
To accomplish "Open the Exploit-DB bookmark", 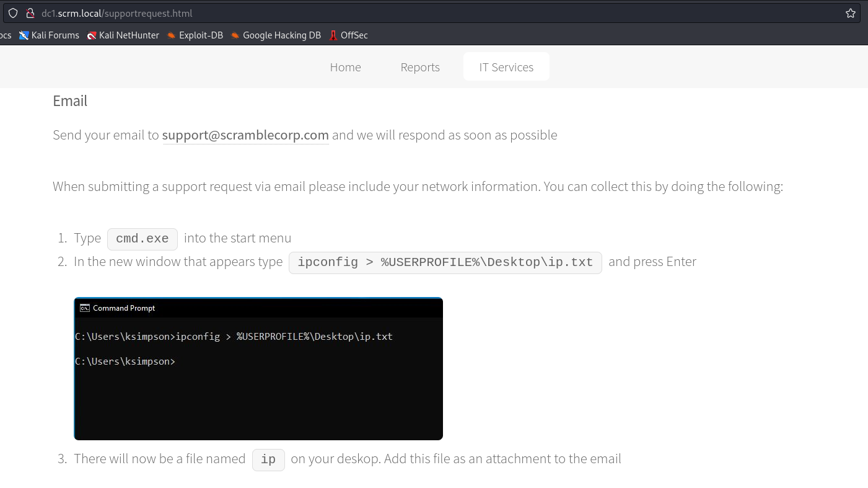I will click(195, 35).
